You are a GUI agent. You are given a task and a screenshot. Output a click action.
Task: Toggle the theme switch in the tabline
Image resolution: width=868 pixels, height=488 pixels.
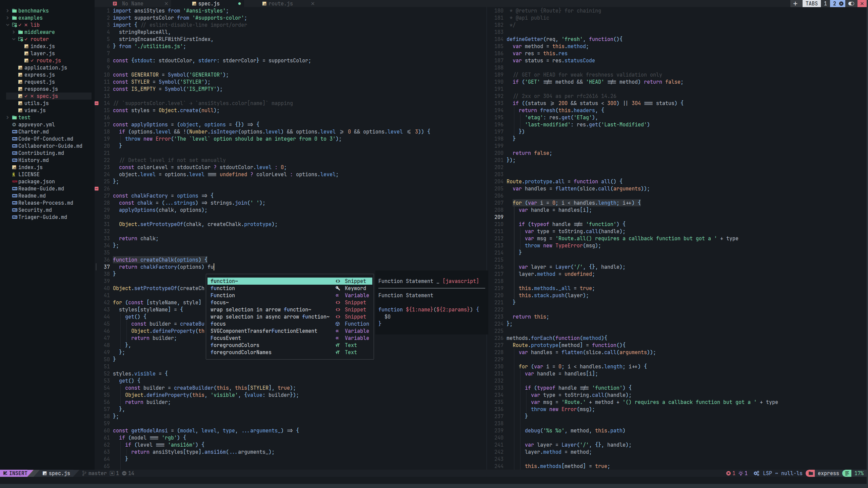(x=851, y=4)
